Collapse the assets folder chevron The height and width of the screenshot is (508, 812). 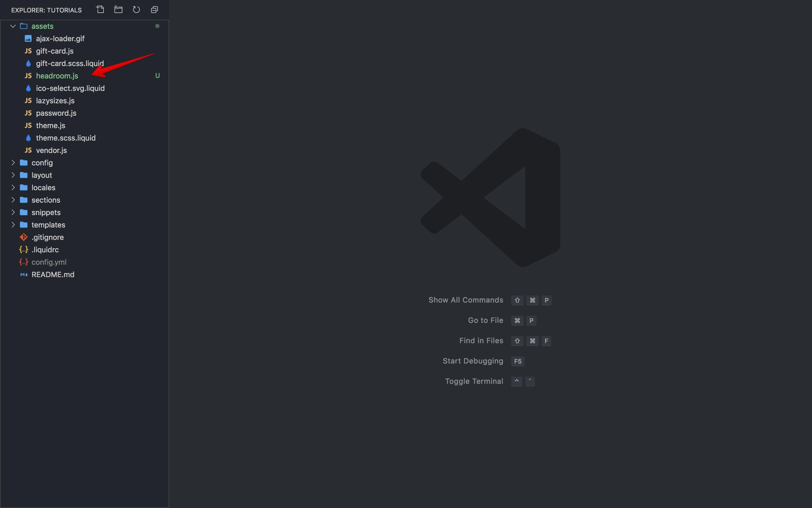13,26
